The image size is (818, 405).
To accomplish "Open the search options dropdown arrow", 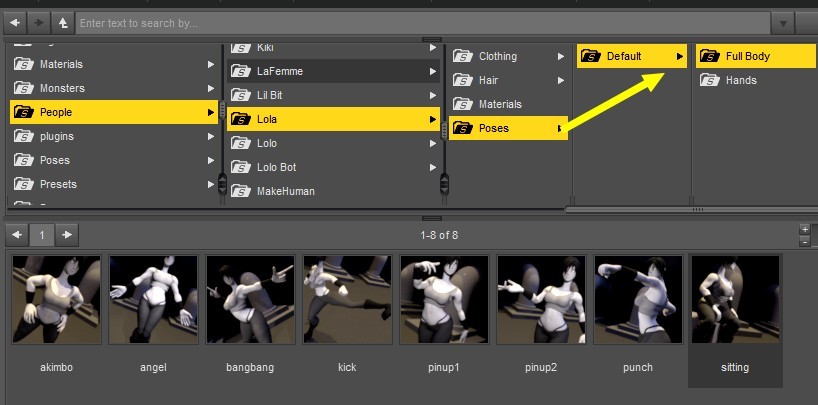I will 783,23.
